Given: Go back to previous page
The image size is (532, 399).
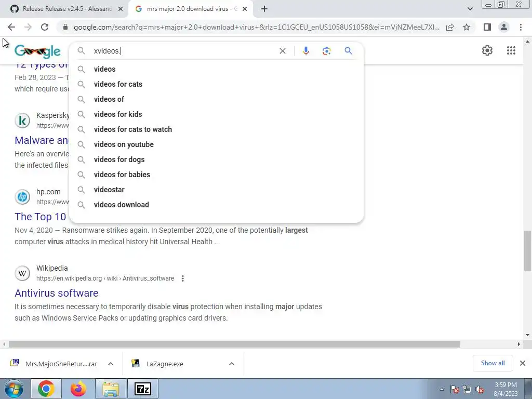Looking at the screenshot, I should coord(11,27).
